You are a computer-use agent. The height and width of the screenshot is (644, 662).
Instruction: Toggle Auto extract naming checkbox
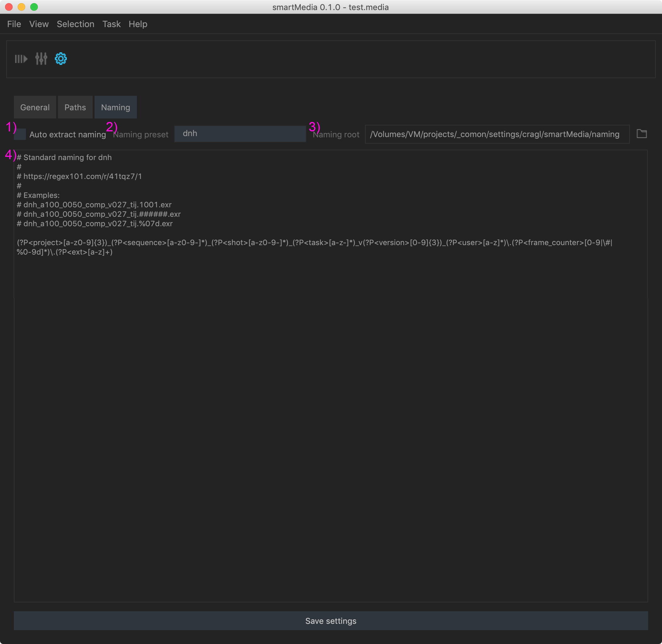pos(20,134)
